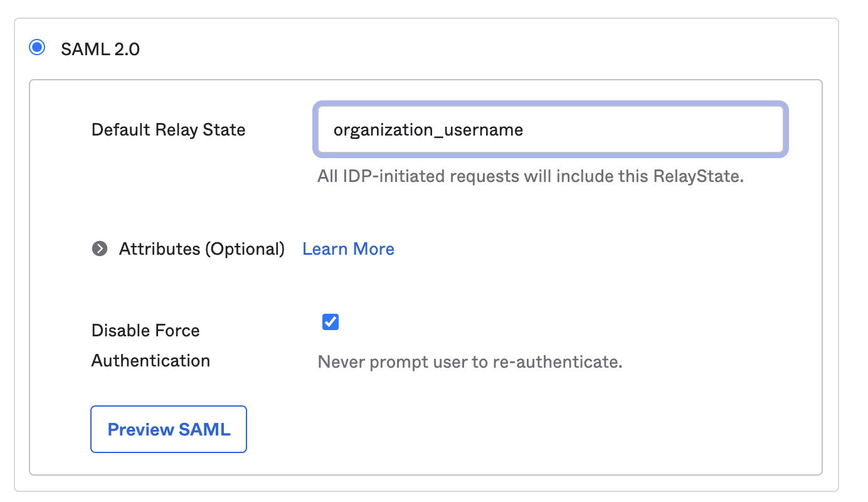Screen dimensions: 868x502
Task: Open the Learn More link
Action: click(348, 248)
